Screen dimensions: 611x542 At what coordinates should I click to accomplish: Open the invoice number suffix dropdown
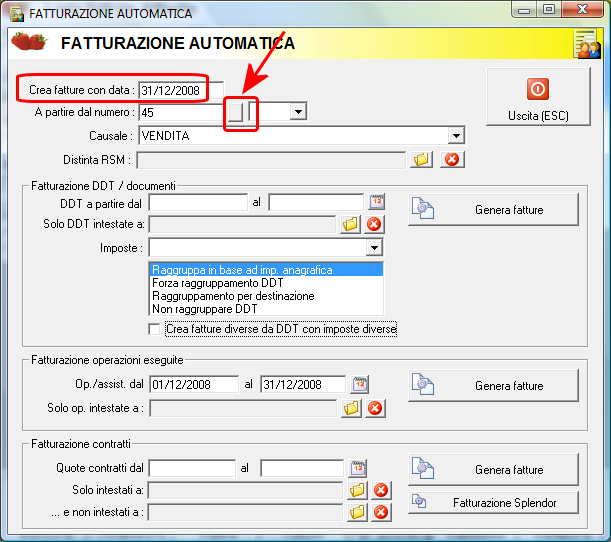coord(298,112)
